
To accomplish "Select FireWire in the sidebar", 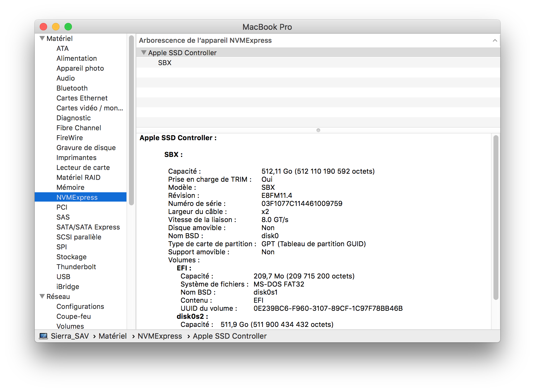I will [x=69, y=138].
